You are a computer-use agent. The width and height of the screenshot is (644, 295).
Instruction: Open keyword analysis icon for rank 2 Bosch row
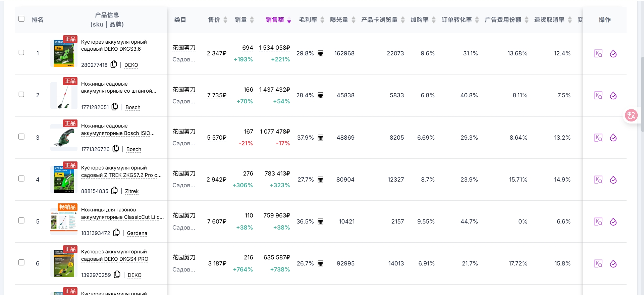598,96
